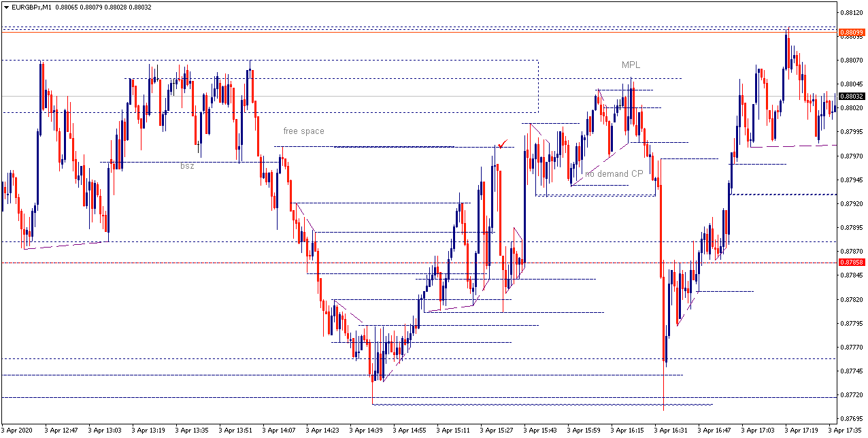Screen dimensions: 868x438
Task: Click the 0.87945 price scale value
Action: pyautogui.click(x=852, y=180)
